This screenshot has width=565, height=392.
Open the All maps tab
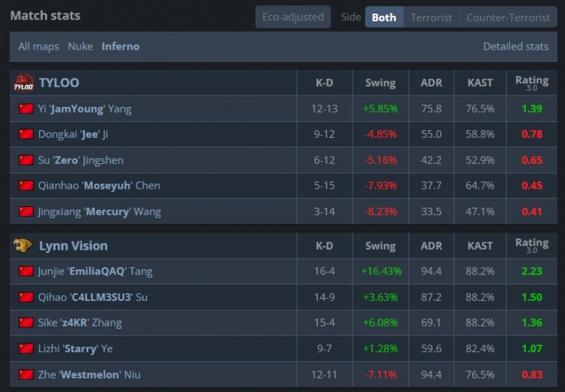point(38,47)
